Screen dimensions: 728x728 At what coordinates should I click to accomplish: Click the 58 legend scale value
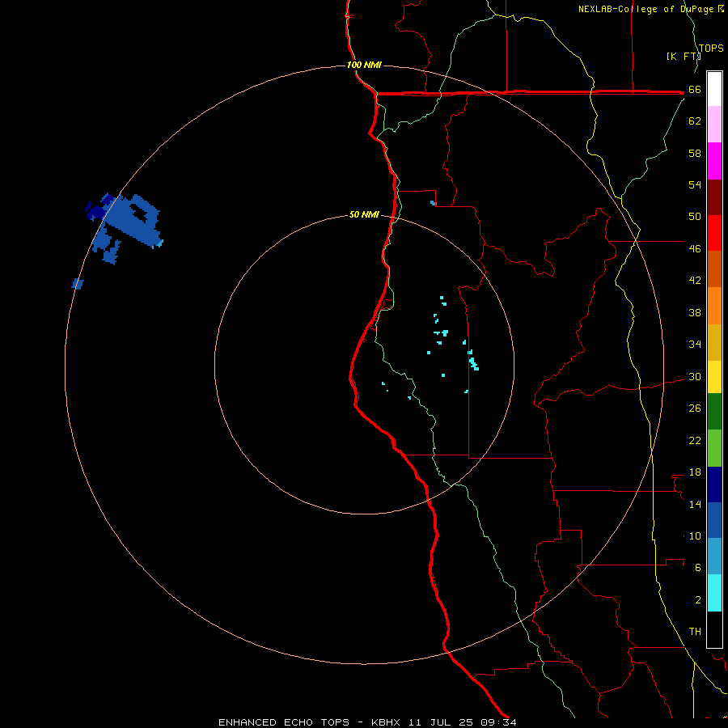(x=695, y=153)
